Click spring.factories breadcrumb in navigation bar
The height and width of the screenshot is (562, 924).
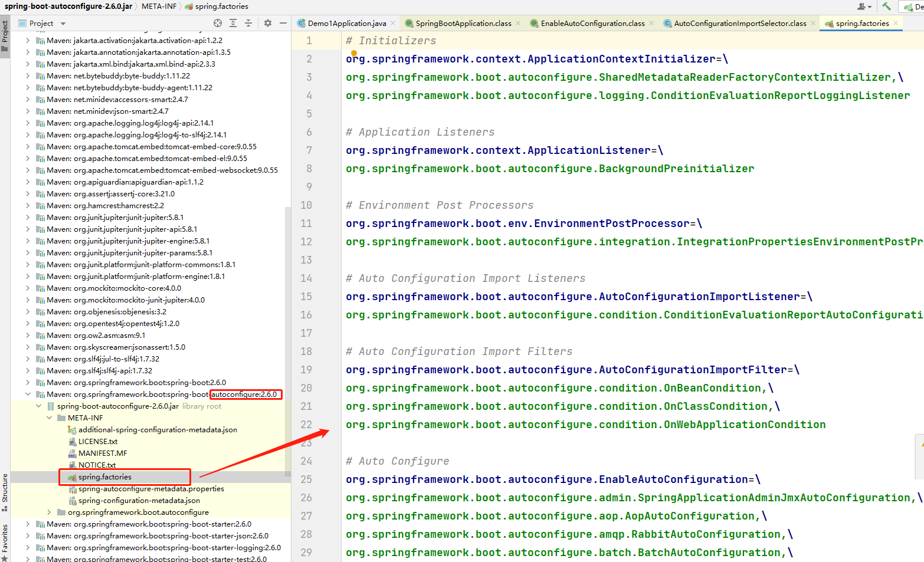coord(217,6)
